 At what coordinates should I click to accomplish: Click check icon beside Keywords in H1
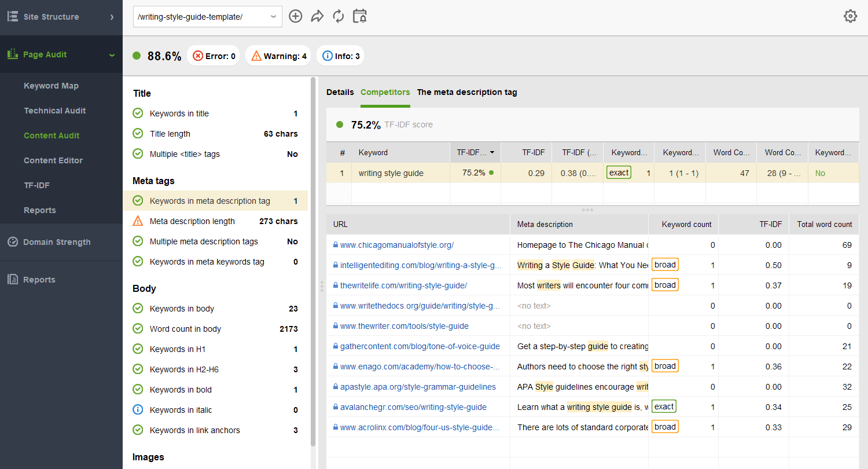click(138, 349)
